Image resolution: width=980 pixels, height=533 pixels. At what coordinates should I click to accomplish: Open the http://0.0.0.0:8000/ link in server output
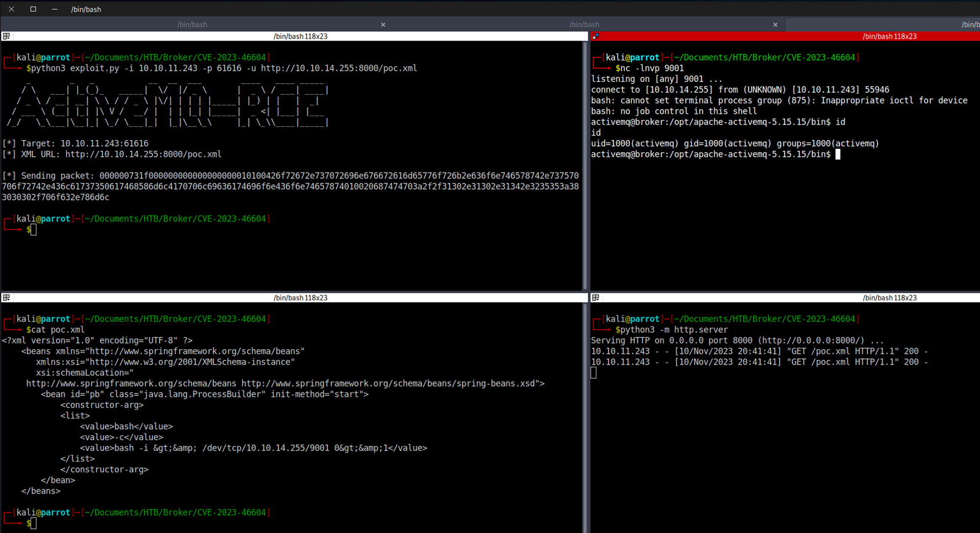[x=811, y=340]
